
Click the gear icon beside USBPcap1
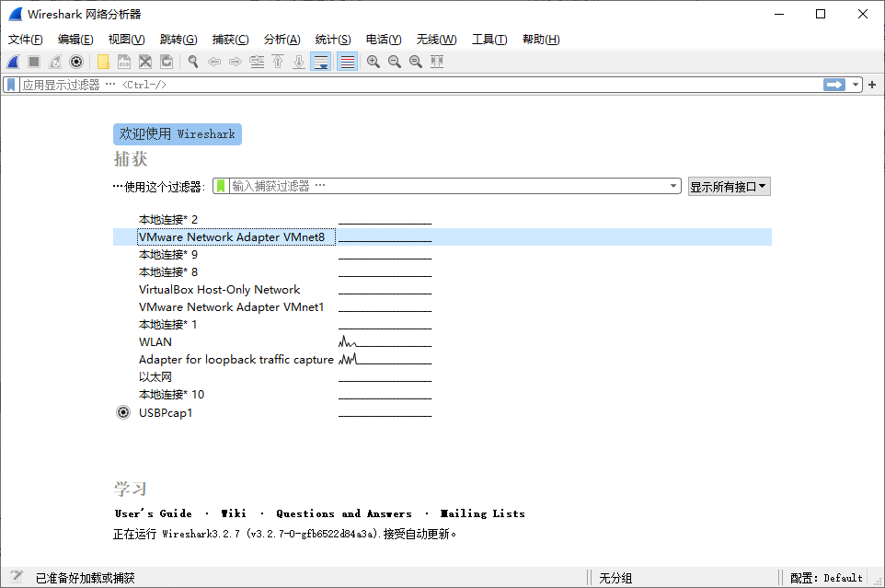(x=123, y=412)
